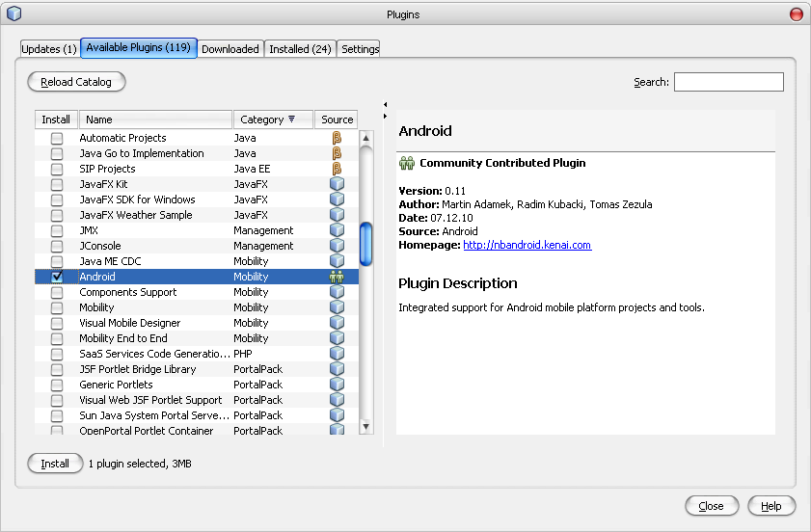Check the Generic Portlets install checkbox

click(57, 385)
